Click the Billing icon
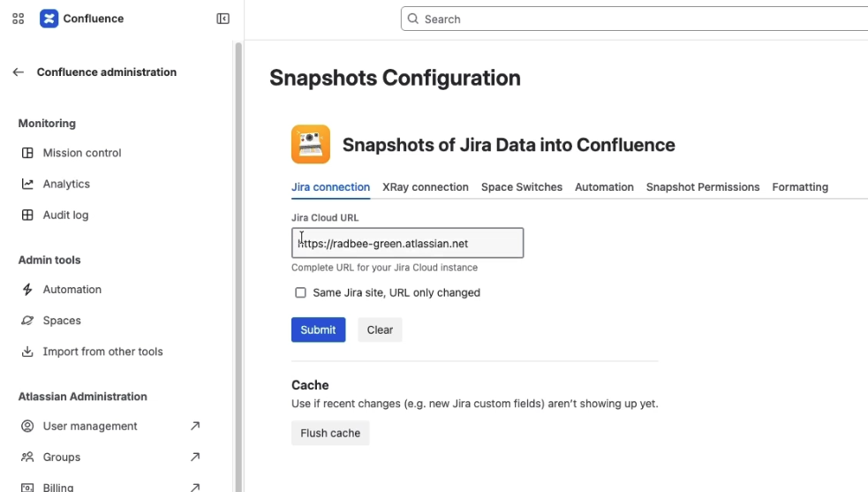 pyautogui.click(x=27, y=488)
